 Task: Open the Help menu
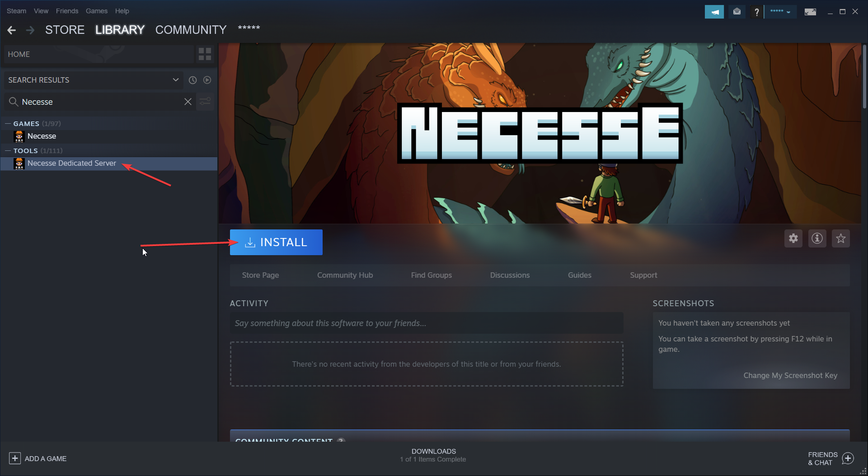point(122,11)
